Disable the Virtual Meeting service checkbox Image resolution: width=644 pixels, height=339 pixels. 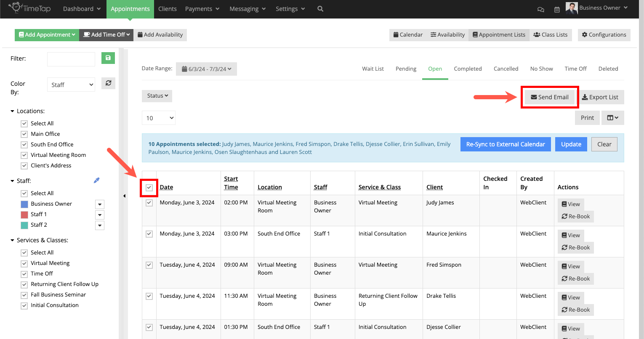pyautogui.click(x=24, y=263)
